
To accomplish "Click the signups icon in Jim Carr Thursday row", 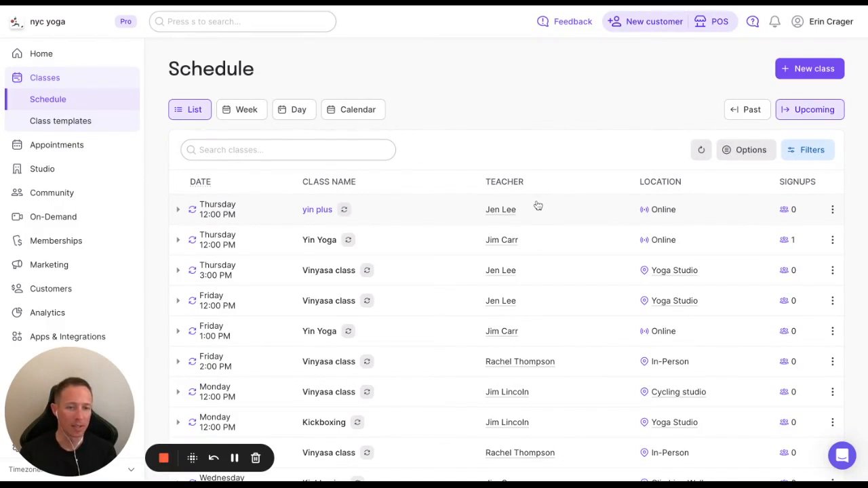I will (784, 240).
